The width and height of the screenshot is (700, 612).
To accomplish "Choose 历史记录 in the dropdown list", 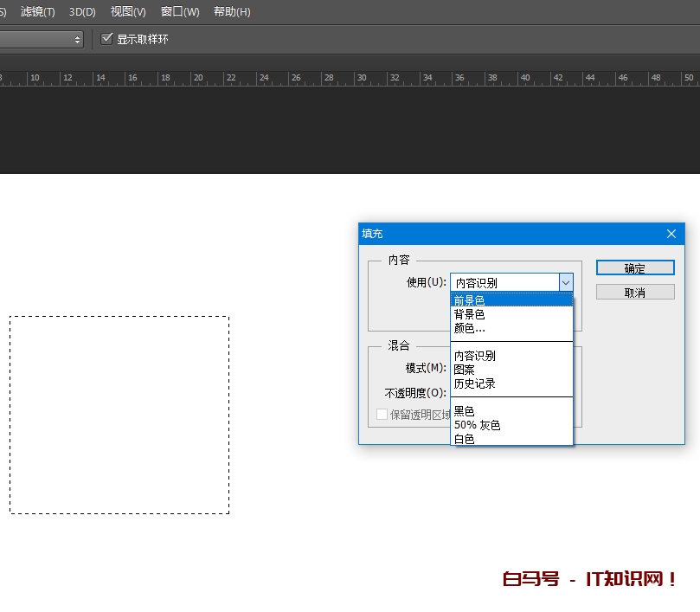I will (474, 383).
